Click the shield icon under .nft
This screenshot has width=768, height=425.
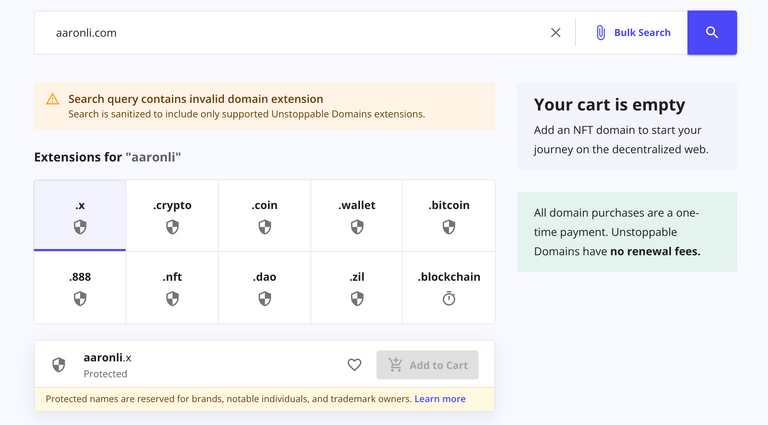click(172, 299)
